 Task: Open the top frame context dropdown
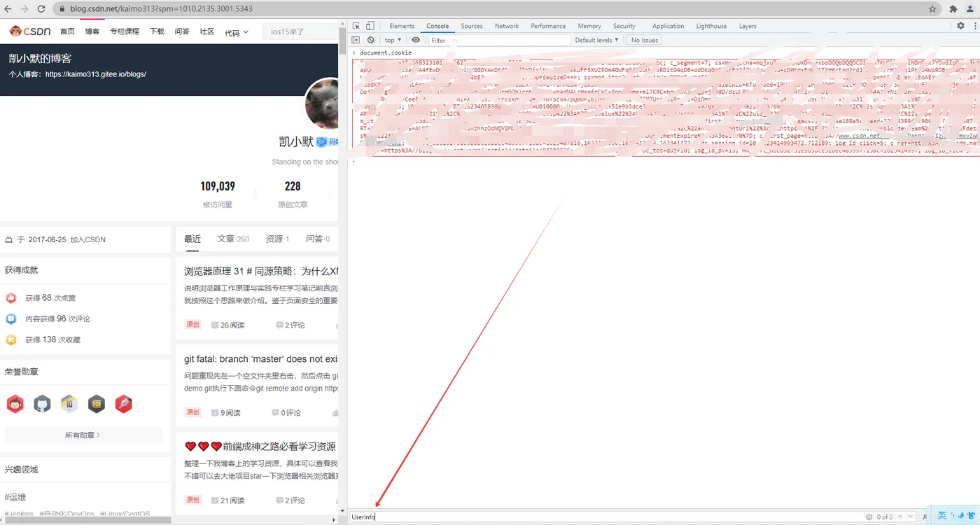[x=393, y=40]
